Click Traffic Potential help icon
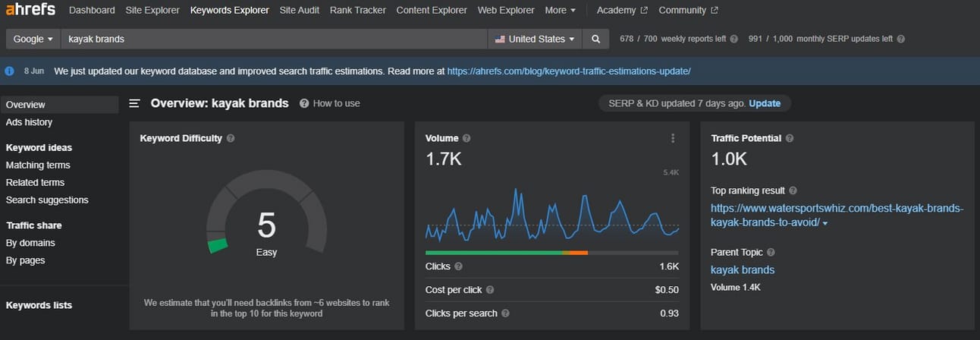 [790, 138]
